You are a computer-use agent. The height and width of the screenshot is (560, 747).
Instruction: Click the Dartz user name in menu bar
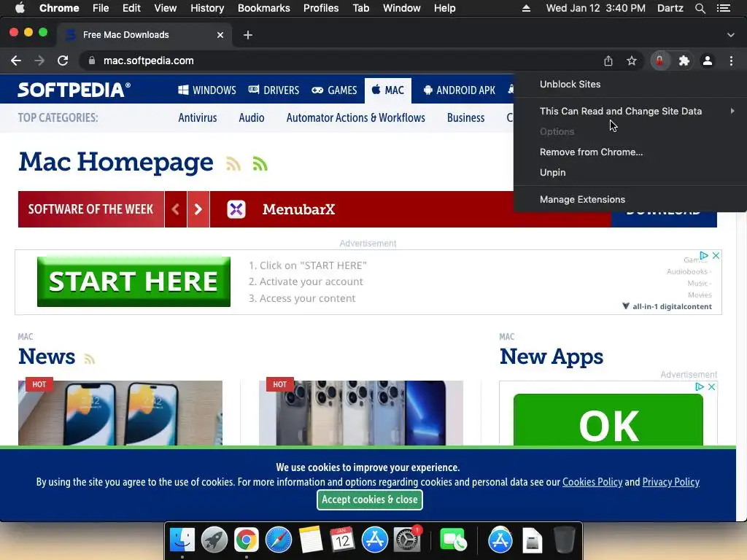coord(670,8)
